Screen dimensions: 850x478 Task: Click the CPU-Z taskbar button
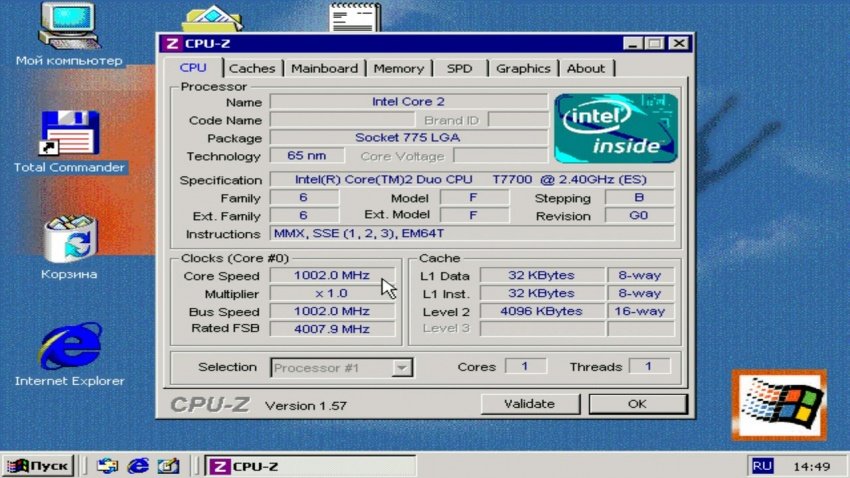tap(310, 466)
